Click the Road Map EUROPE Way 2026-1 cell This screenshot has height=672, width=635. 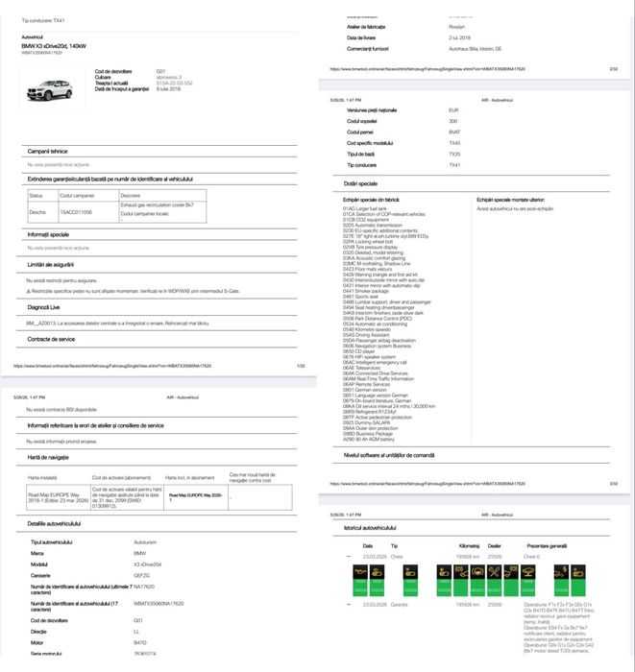tap(196, 497)
